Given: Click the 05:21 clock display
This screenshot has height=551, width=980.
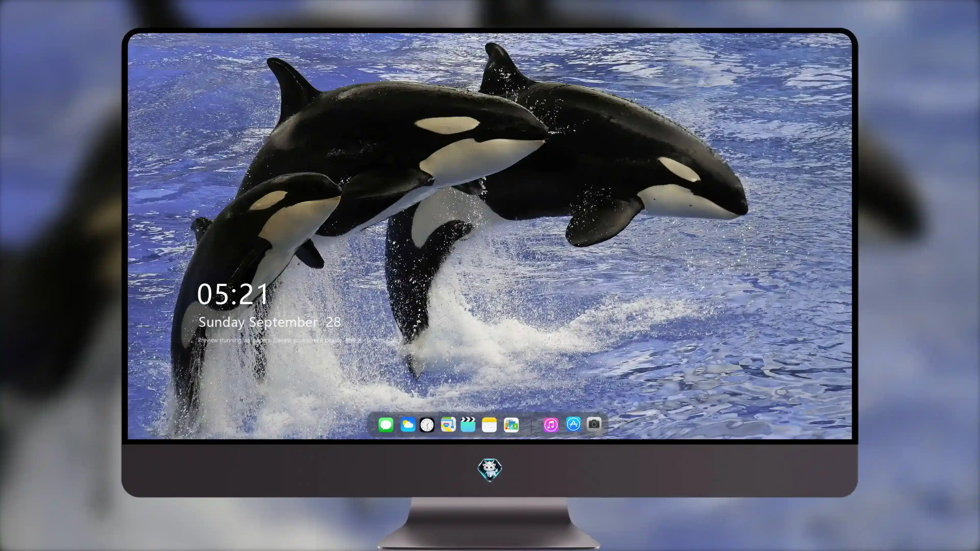Looking at the screenshot, I should (232, 294).
